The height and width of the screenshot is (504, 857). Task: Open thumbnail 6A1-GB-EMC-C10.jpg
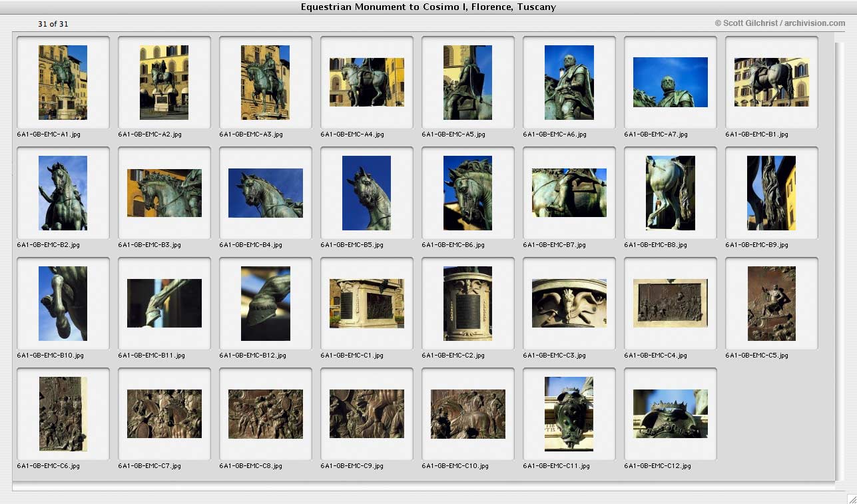click(467, 413)
